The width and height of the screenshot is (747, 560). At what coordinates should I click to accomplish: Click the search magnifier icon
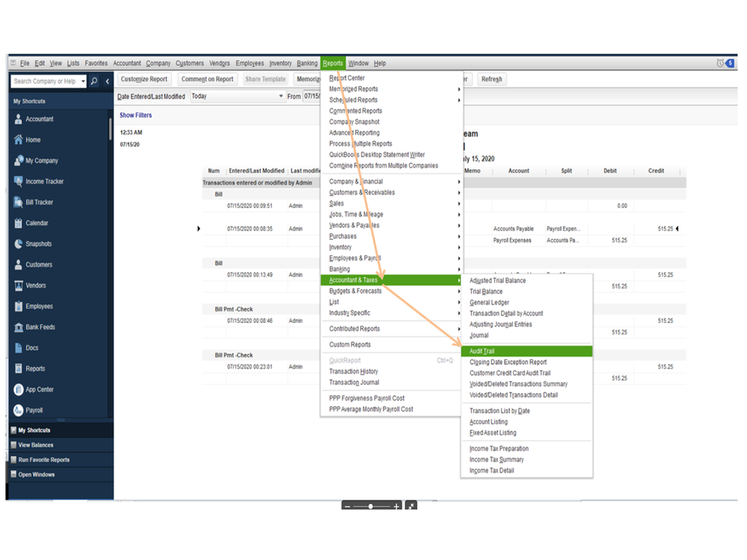tap(94, 81)
